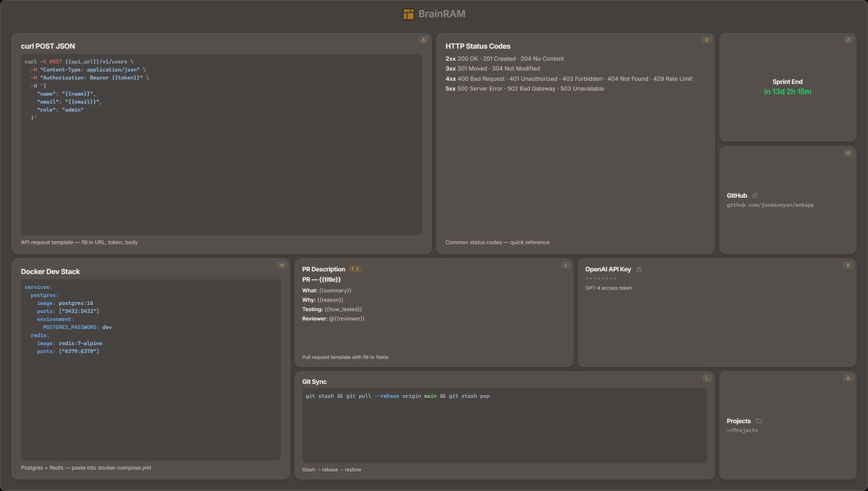Click the 'What: {{summary}}' line
Image resolution: width=868 pixels, height=491 pixels.
pos(326,291)
